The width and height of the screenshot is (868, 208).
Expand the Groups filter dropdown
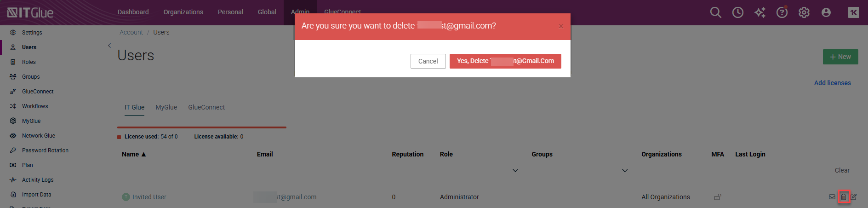[625, 171]
